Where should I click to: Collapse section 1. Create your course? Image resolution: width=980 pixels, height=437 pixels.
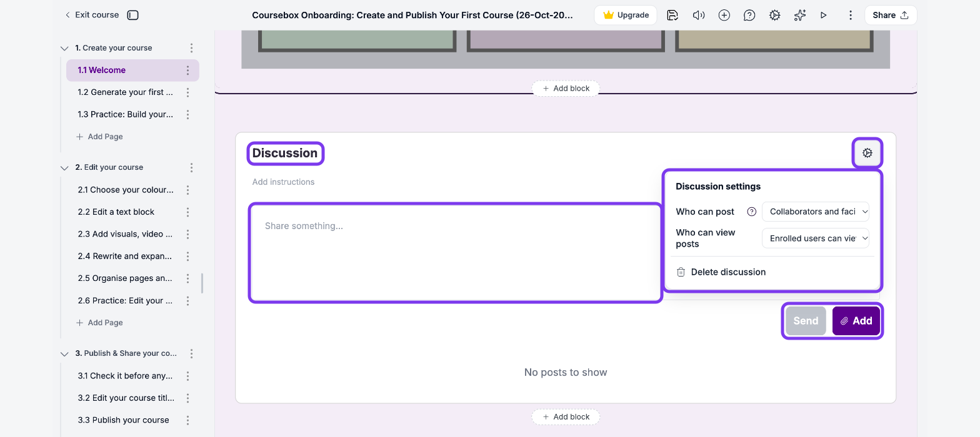64,48
